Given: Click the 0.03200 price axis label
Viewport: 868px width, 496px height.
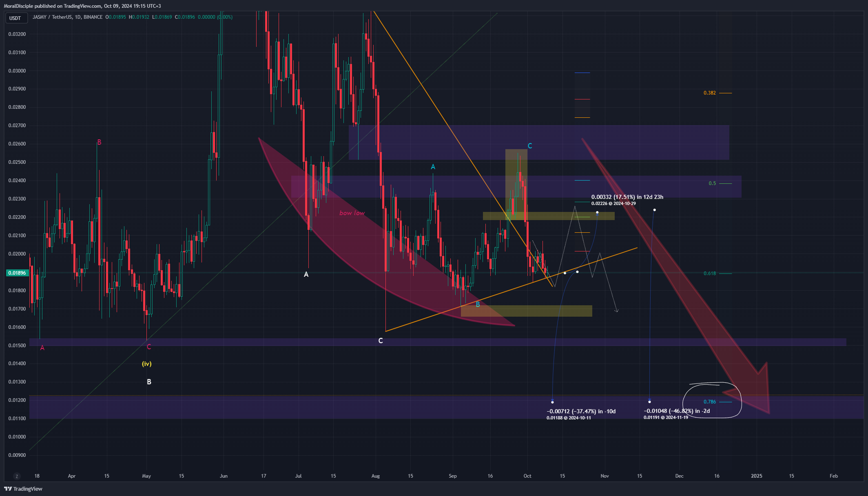Looking at the screenshot, I should click(x=17, y=34).
